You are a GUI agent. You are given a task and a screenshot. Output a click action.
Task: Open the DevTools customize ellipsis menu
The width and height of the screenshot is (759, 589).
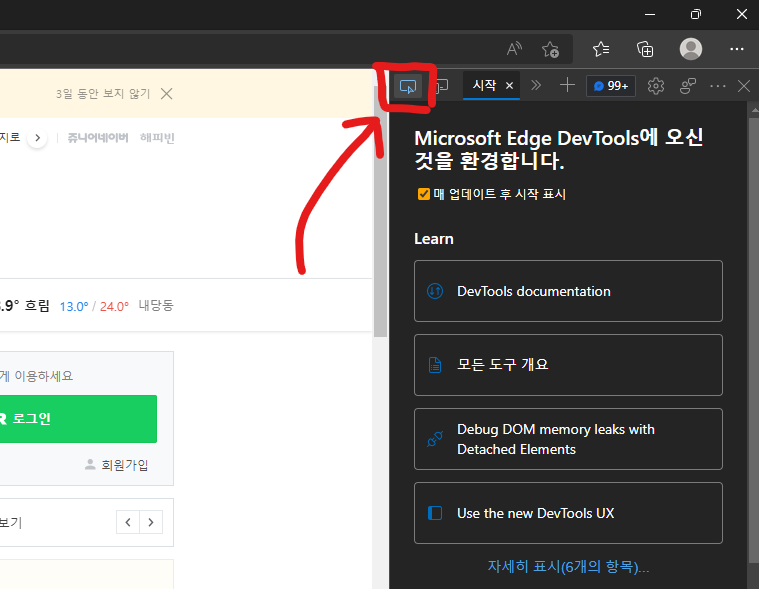click(x=717, y=86)
